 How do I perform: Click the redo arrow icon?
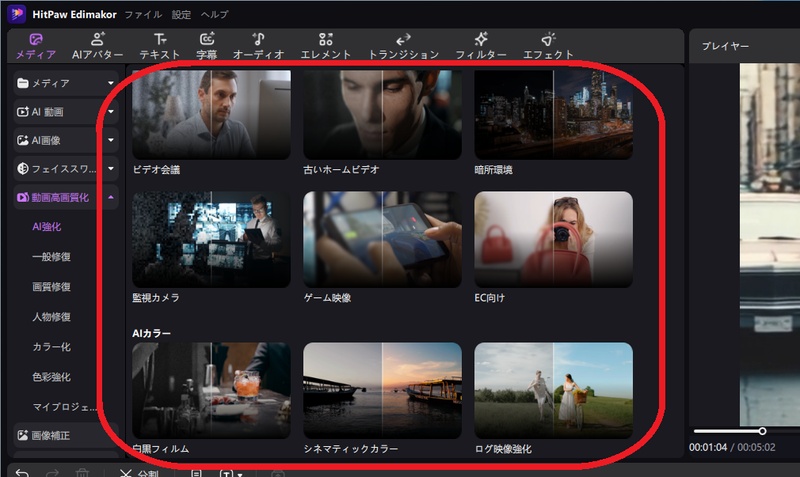[52, 473]
